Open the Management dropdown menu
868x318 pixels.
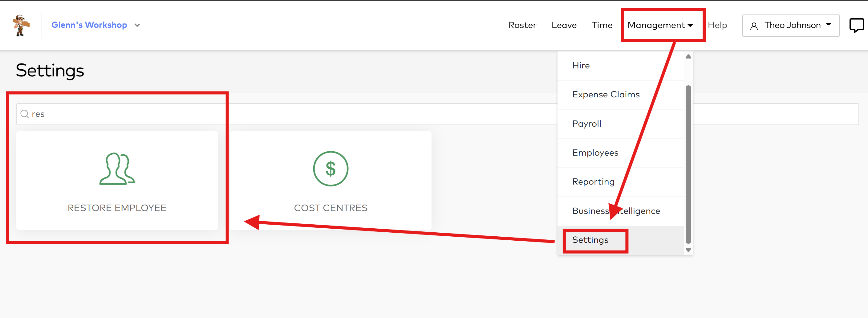point(659,25)
